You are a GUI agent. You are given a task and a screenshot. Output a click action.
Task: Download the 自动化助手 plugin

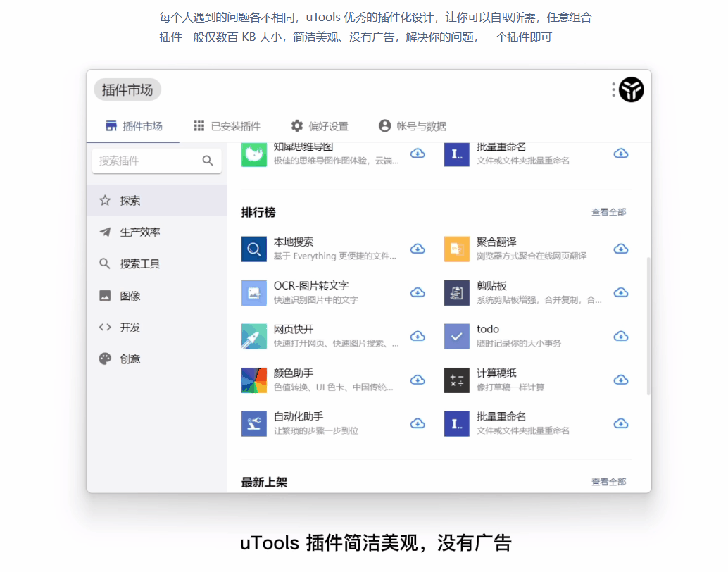(x=418, y=424)
